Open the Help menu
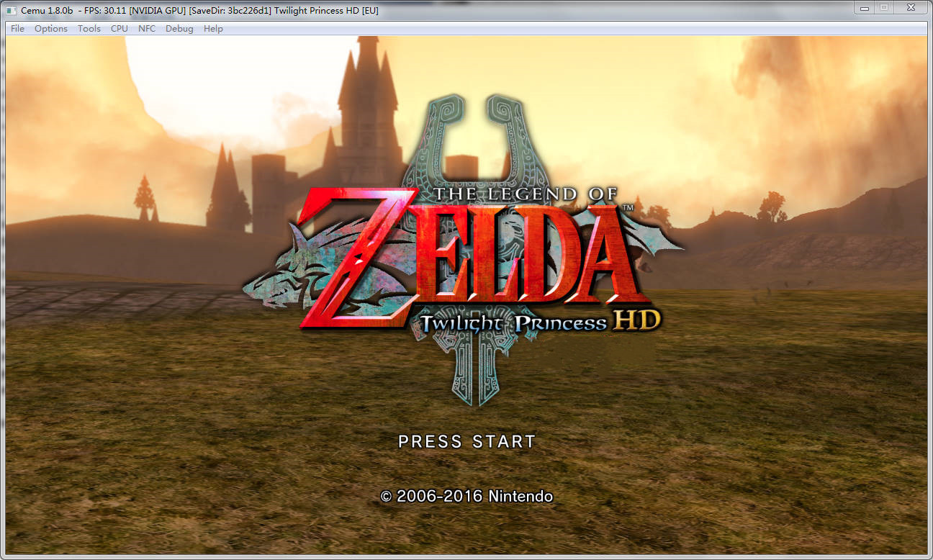The height and width of the screenshot is (560, 933). (213, 29)
